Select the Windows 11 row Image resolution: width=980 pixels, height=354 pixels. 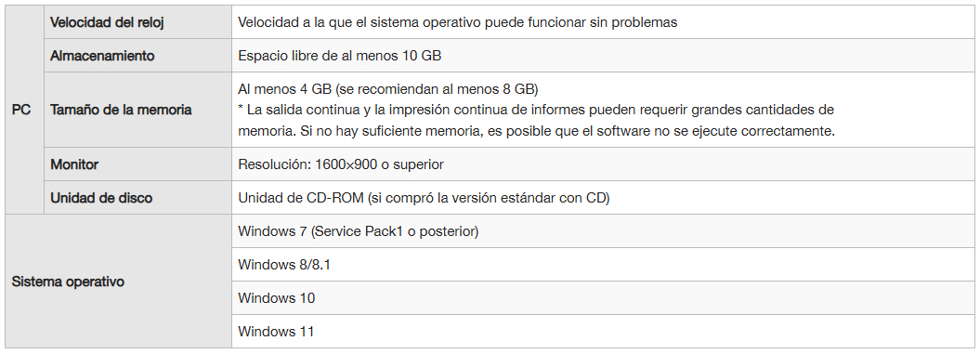[x=603, y=331]
